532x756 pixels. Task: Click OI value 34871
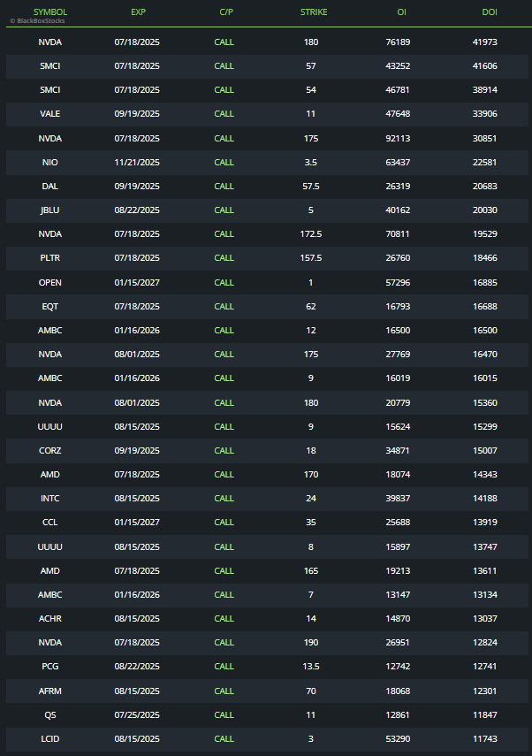[398, 451]
